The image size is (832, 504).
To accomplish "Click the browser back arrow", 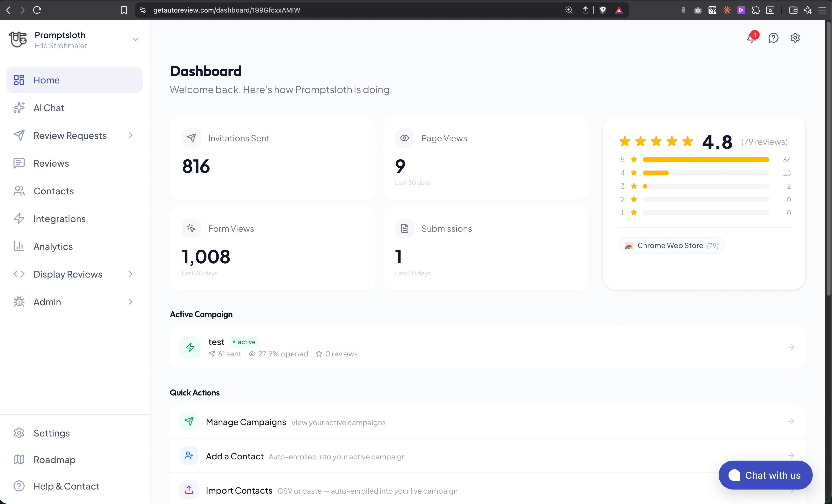I will click(x=9, y=10).
